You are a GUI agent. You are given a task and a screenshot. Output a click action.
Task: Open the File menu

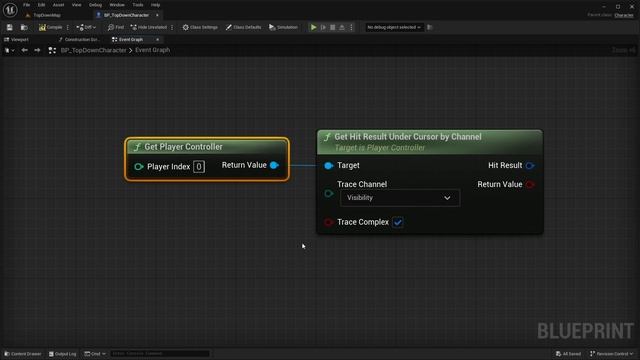[x=27, y=5]
